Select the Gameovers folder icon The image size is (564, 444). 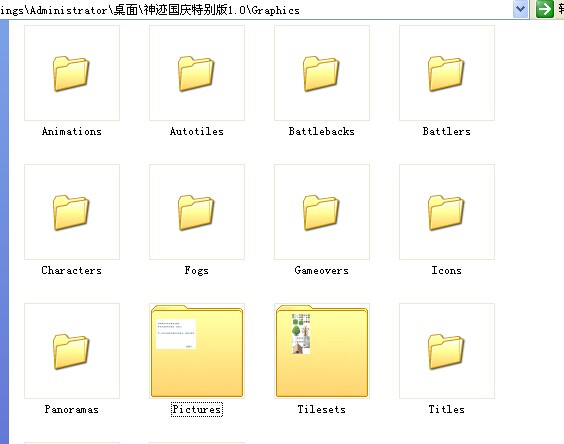tap(321, 212)
